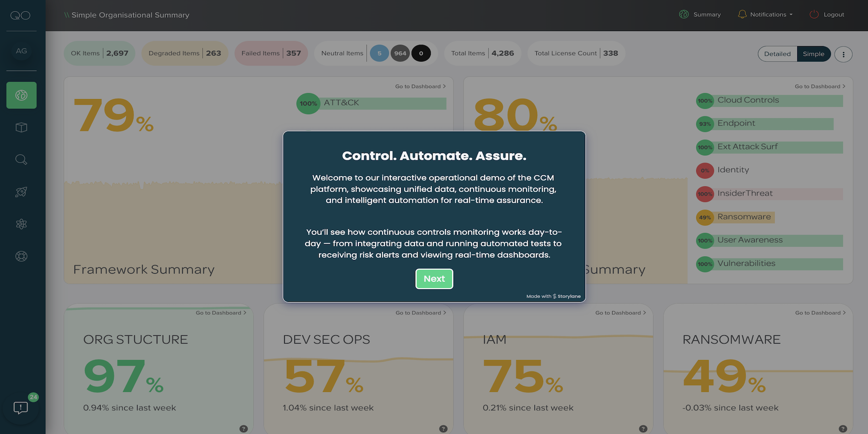Go to Summary in top navigation
This screenshot has width=868, height=434.
700,15
